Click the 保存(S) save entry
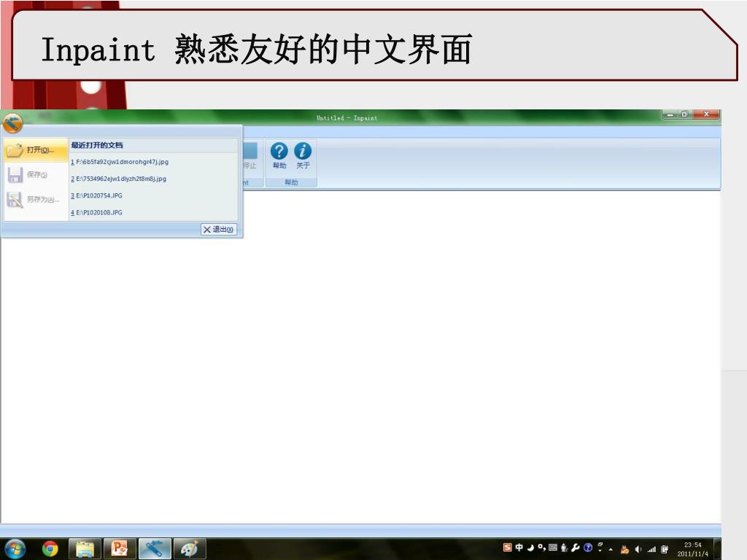This screenshot has width=747, height=560. (36, 175)
